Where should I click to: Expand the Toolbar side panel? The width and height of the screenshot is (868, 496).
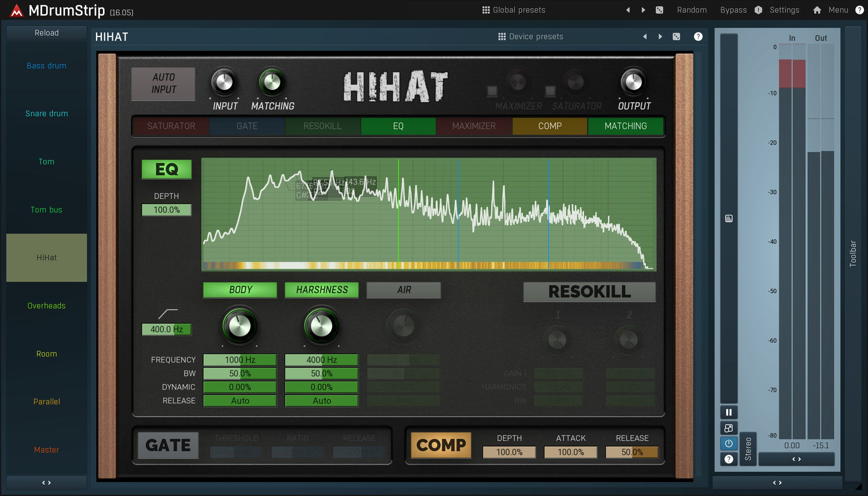(x=852, y=253)
